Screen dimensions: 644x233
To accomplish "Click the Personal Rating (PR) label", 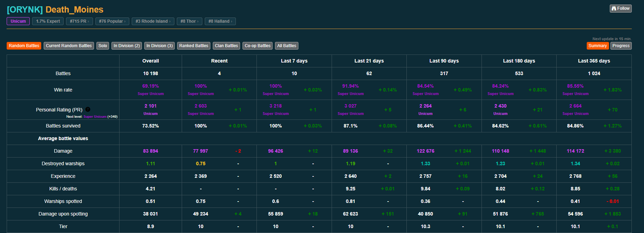I will click(x=60, y=109).
